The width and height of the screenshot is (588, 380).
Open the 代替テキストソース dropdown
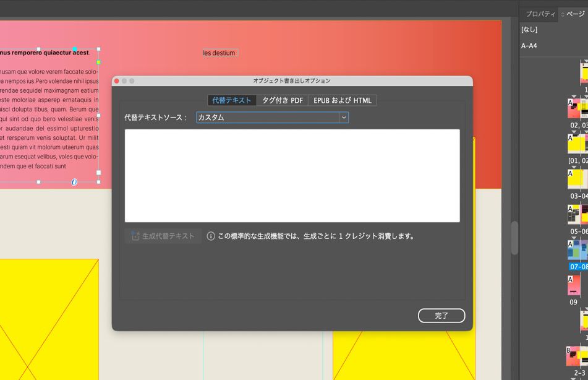coord(272,118)
